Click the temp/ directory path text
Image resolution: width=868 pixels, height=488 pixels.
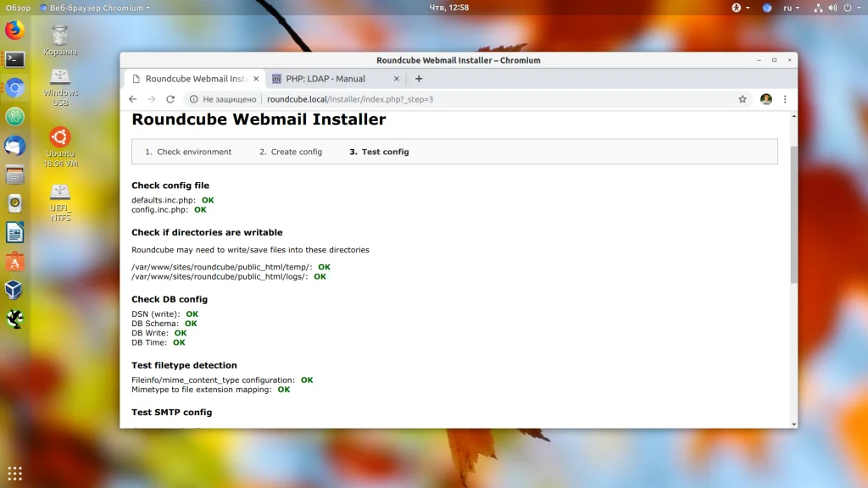[221, 267]
